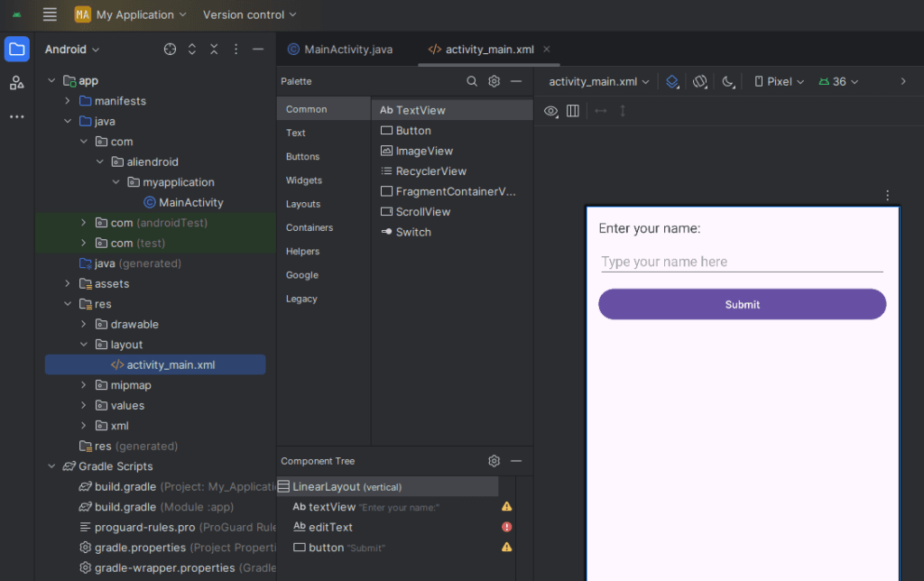Viewport: 924px width, 581px height.
Task: Click textView warning indicator in Component Tree
Action: [x=506, y=506]
